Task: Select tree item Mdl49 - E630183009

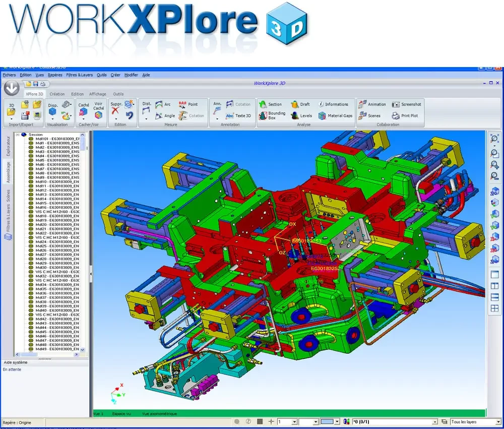Action: click(57, 349)
